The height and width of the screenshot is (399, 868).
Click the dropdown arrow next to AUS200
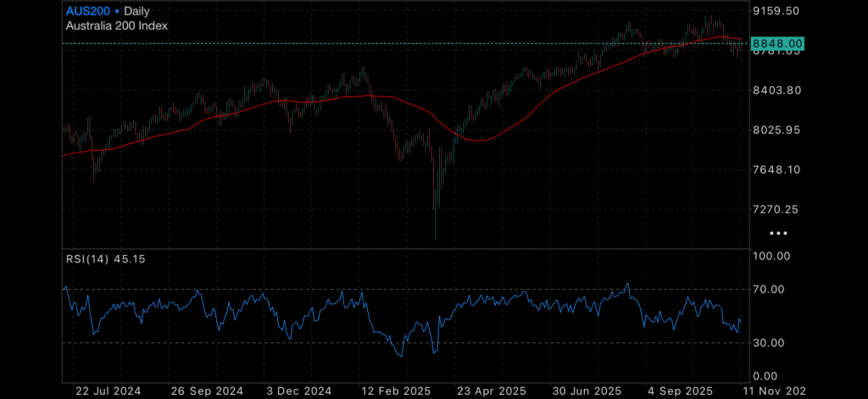point(117,12)
